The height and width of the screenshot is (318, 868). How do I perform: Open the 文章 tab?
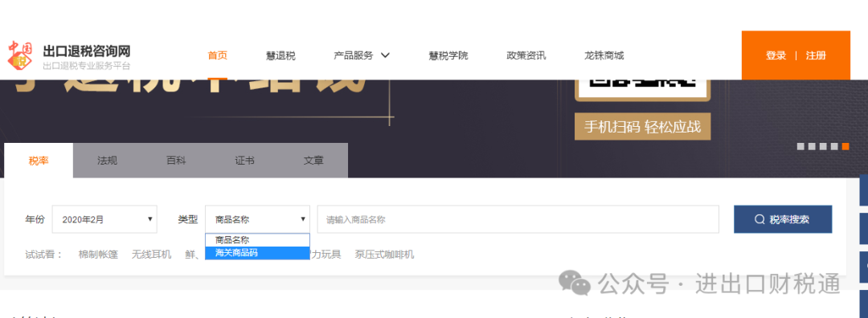click(x=313, y=161)
